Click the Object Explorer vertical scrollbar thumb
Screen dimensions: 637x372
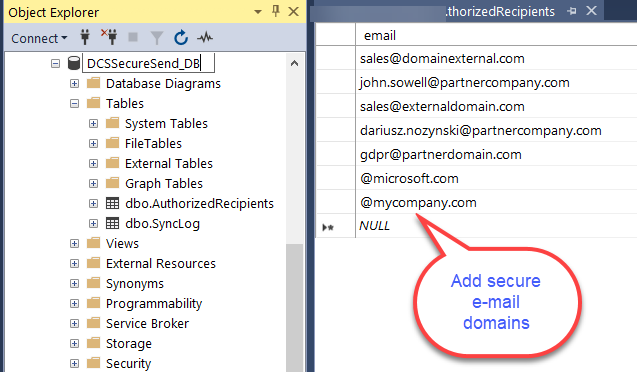(295, 307)
